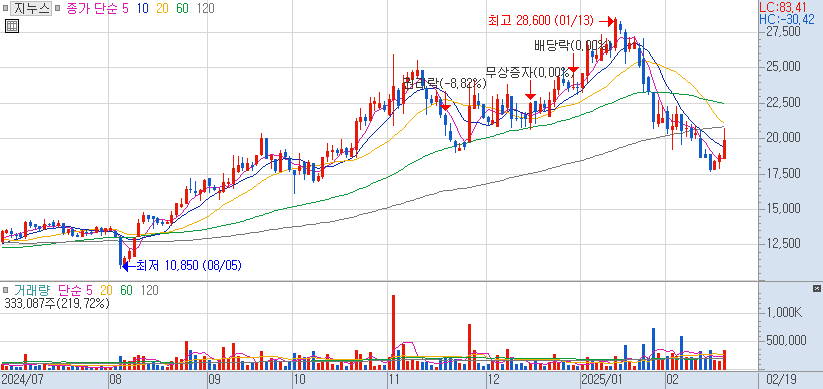Viewport: 823px width, 389px height.
Task: Click the 2025/01 date axis label
Action: 601,380
